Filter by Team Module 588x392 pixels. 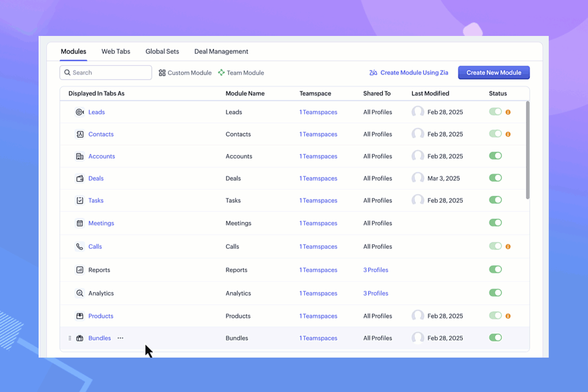(x=241, y=73)
